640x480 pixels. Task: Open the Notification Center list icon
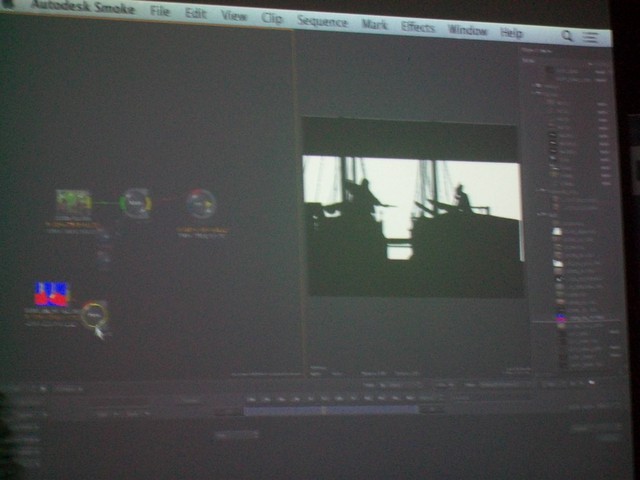pos(591,37)
